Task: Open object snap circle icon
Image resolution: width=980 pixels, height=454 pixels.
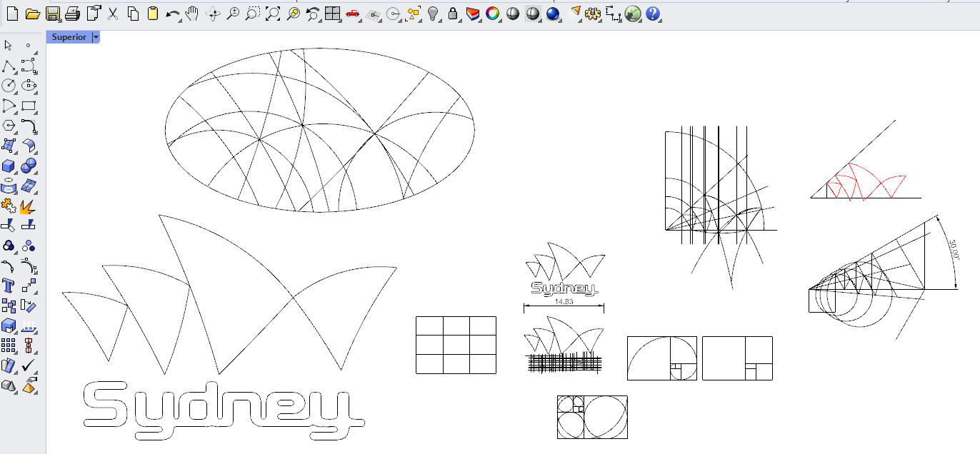Action: 392,14
